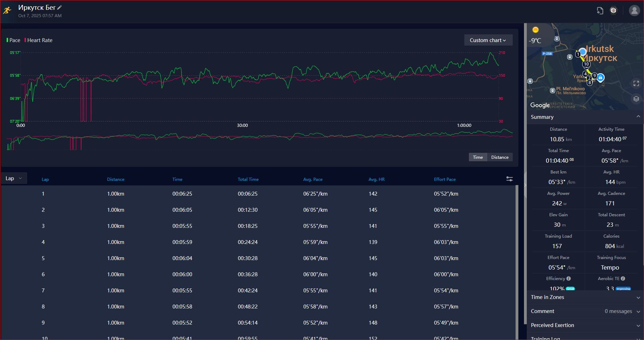Open the Lap type dropdown

(x=14, y=178)
